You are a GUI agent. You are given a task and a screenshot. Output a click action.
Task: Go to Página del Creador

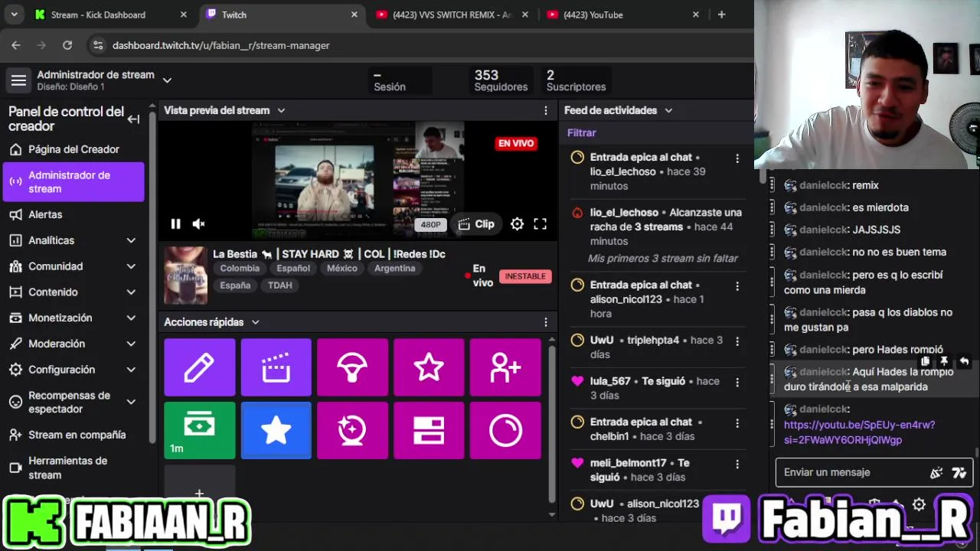click(x=73, y=149)
